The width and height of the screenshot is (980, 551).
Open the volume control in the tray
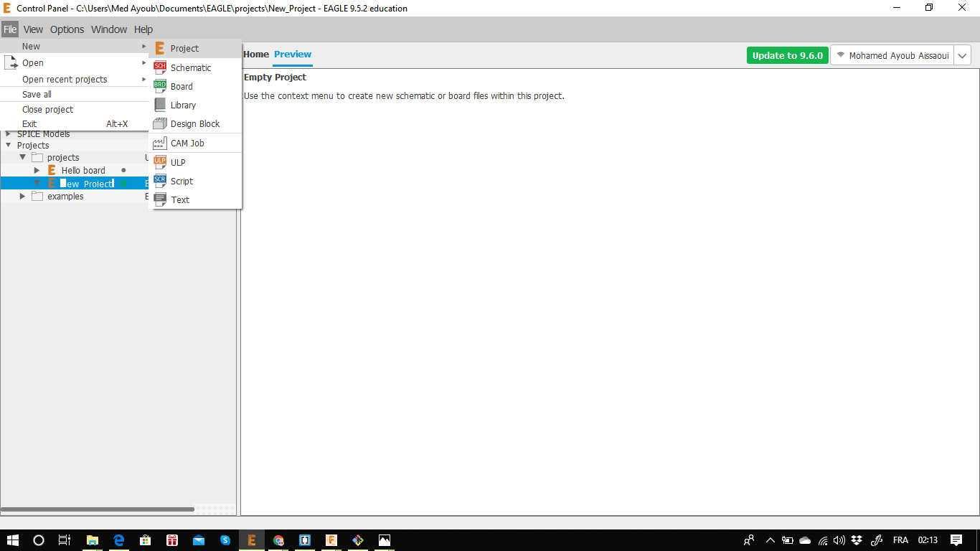839,540
